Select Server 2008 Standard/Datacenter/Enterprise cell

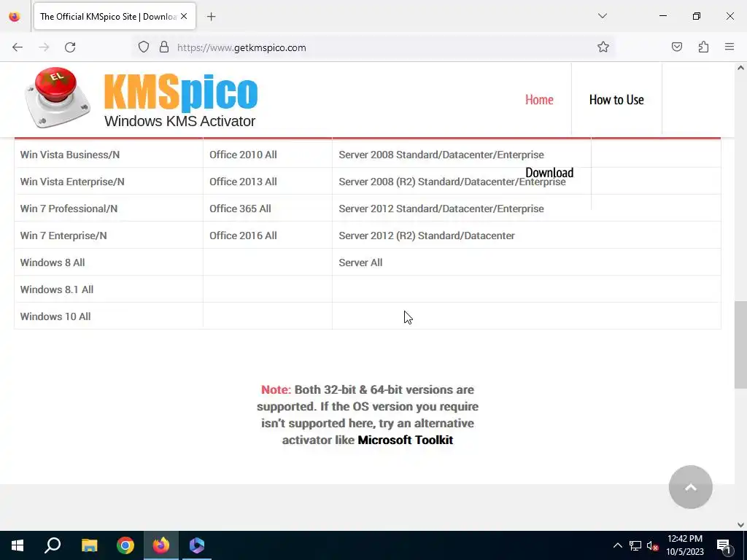[x=527, y=155]
